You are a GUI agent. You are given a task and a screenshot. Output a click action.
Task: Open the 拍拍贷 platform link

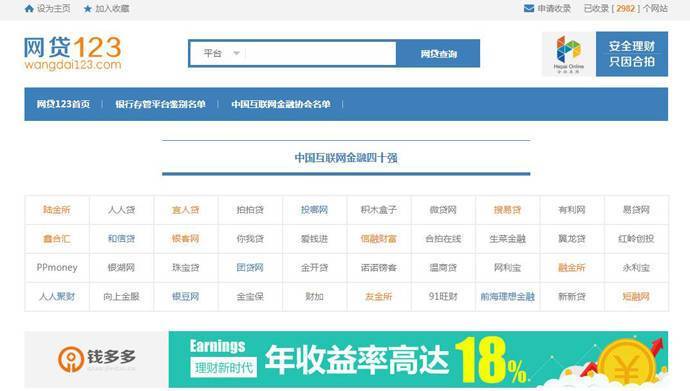[x=250, y=210]
